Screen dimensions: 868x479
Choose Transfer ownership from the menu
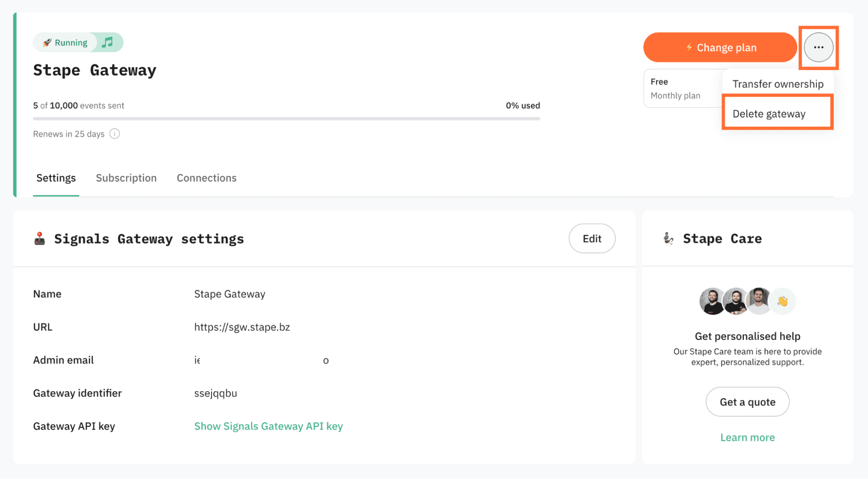pos(778,84)
